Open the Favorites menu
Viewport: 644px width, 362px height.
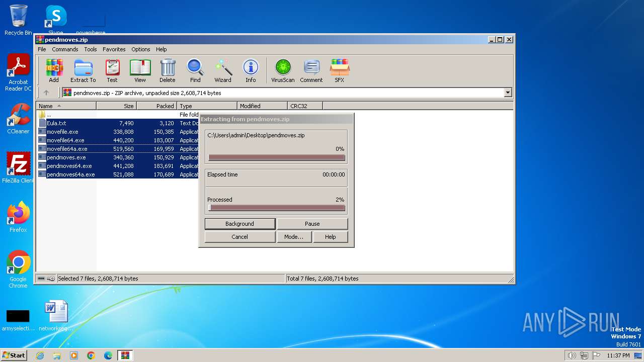(x=114, y=49)
